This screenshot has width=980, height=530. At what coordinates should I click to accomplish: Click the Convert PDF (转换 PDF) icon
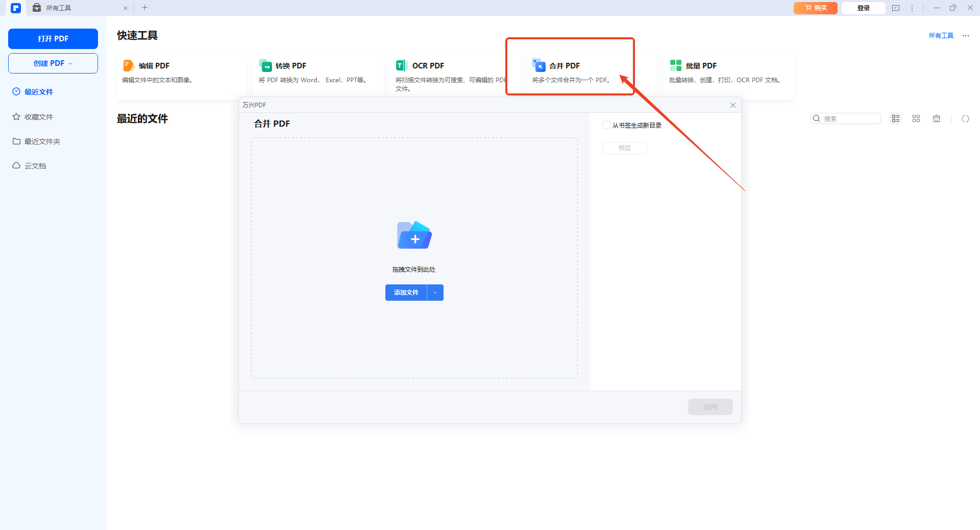[265, 65]
